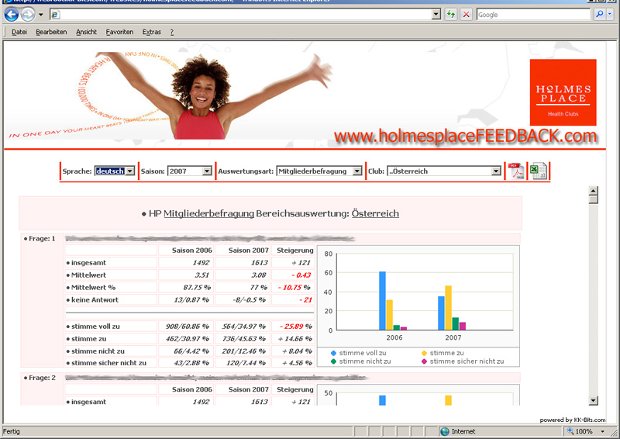Click the 'Fertig' status bar text
Screen dimensions: 620x439
pos(11,431)
